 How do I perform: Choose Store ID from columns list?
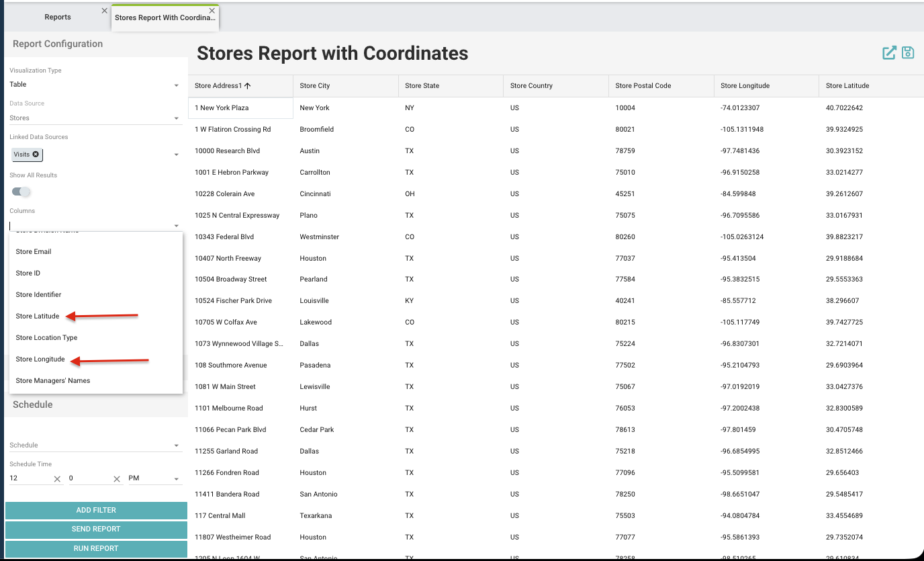tap(96, 273)
